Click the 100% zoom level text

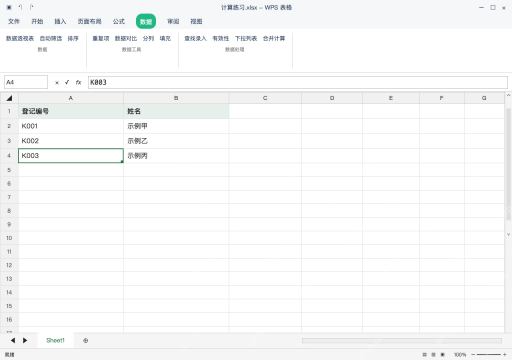point(460,355)
